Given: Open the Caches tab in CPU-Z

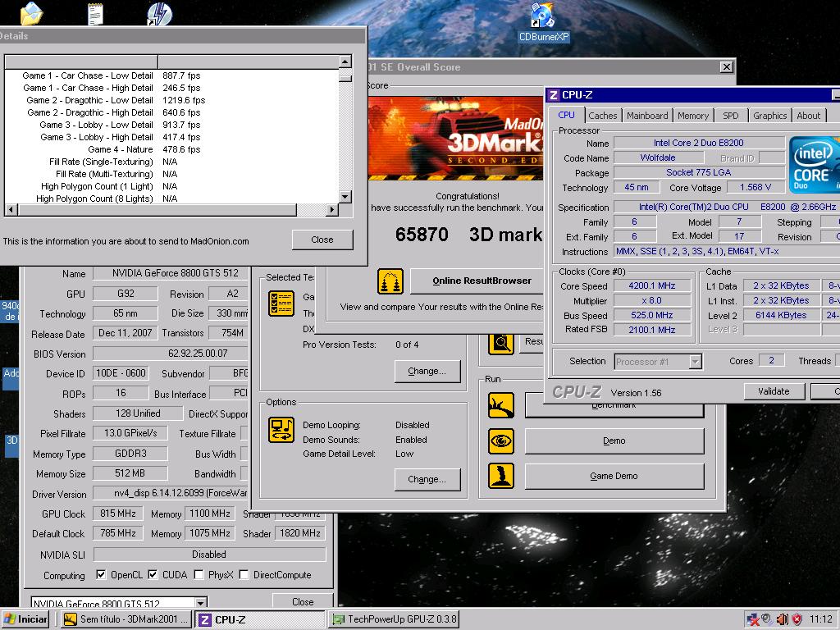Looking at the screenshot, I should click(x=603, y=116).
